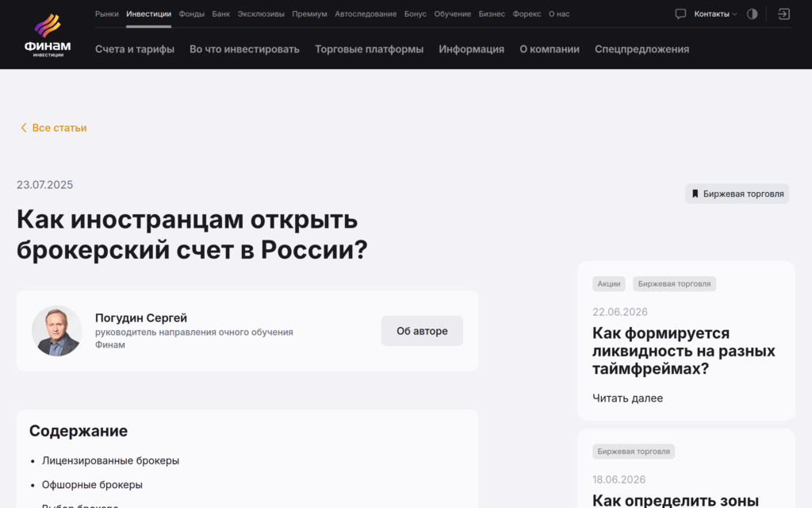Open the Обучение menu item
Image resolution: width=812 pixels, height=508 pixels.
coord(453,14)
